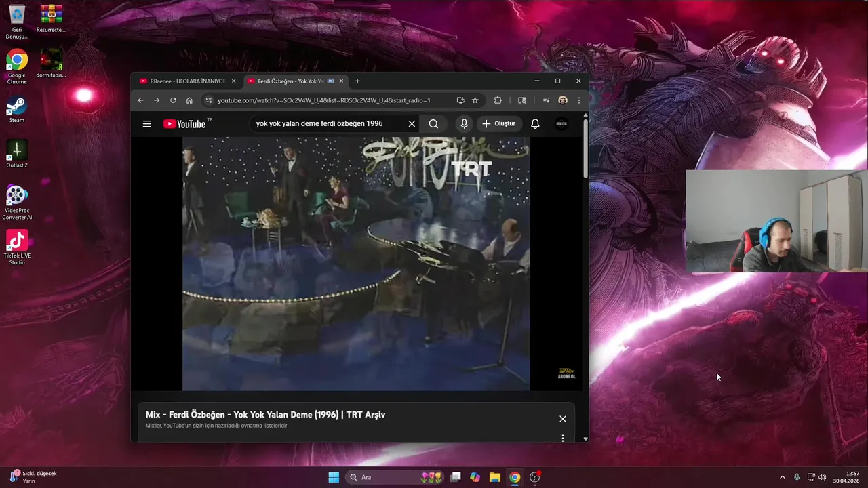Clear the YouTube search box text

412,124
